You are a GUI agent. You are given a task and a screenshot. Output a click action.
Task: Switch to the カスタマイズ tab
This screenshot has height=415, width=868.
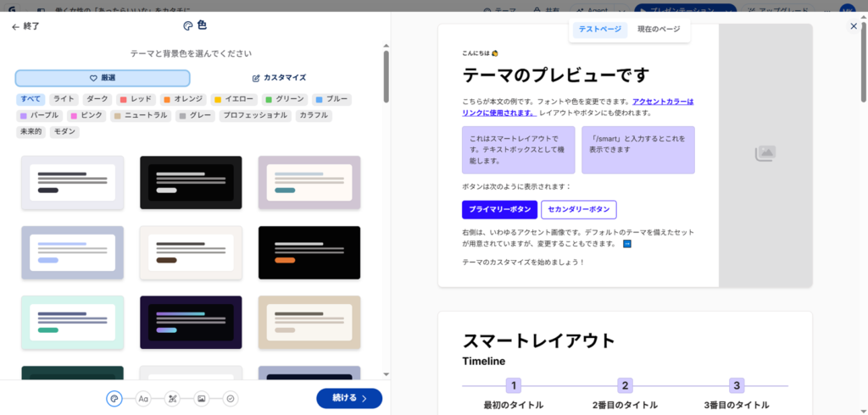(279, 78)
